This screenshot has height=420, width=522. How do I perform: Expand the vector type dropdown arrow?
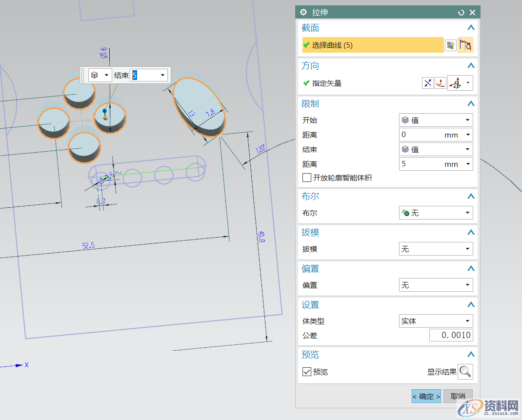[x=468, y=83]
